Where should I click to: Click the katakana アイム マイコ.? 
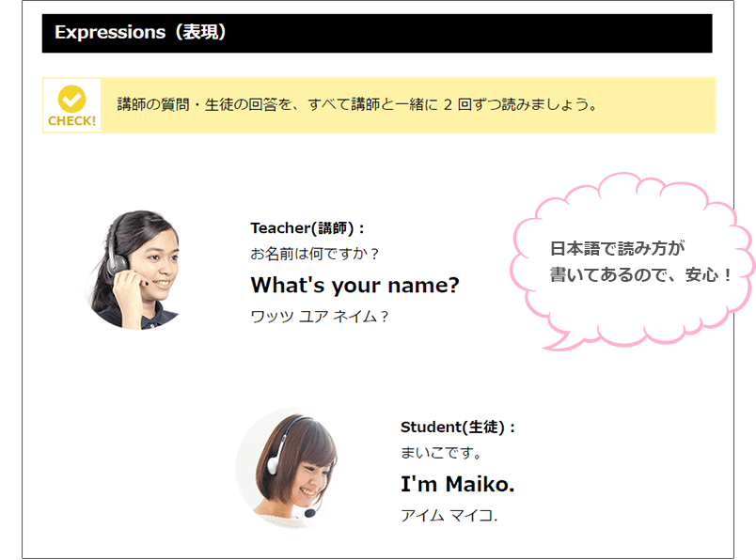[x=449, y=516]
